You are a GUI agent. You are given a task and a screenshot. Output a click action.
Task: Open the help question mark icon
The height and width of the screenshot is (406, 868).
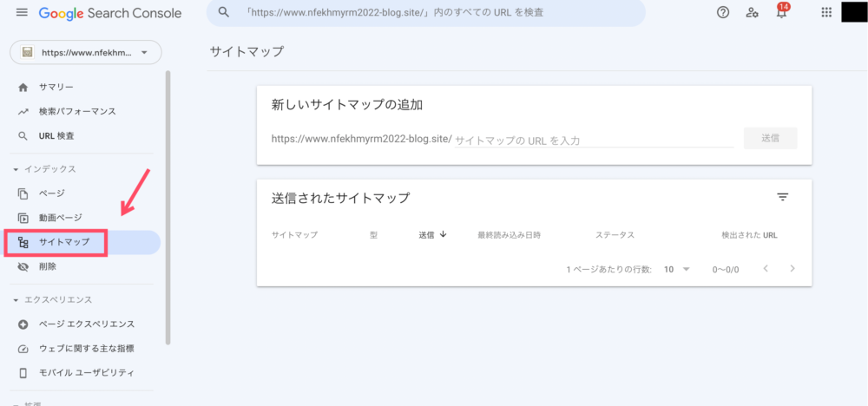[x=723, y=13]
